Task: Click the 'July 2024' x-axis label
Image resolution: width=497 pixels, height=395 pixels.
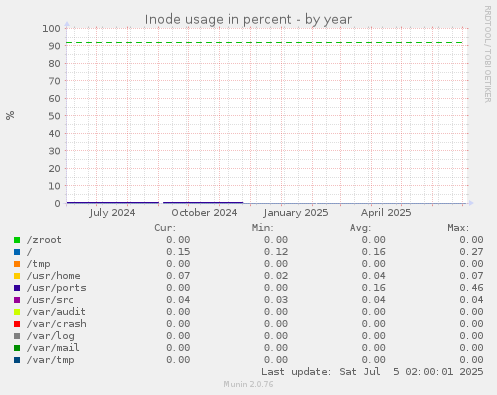Action: pos(112,213)
